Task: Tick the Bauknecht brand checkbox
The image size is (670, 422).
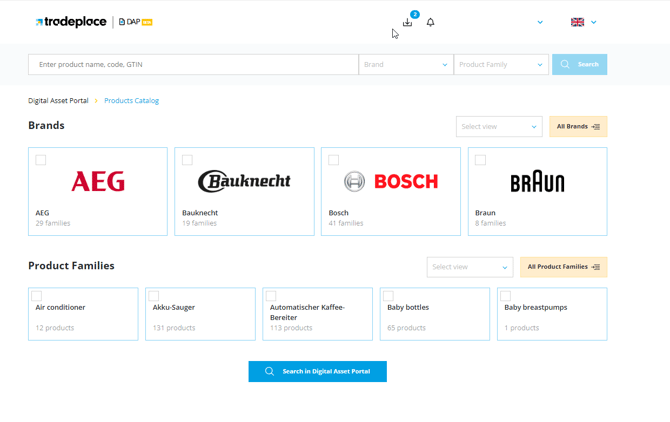Action: (187, 160)
